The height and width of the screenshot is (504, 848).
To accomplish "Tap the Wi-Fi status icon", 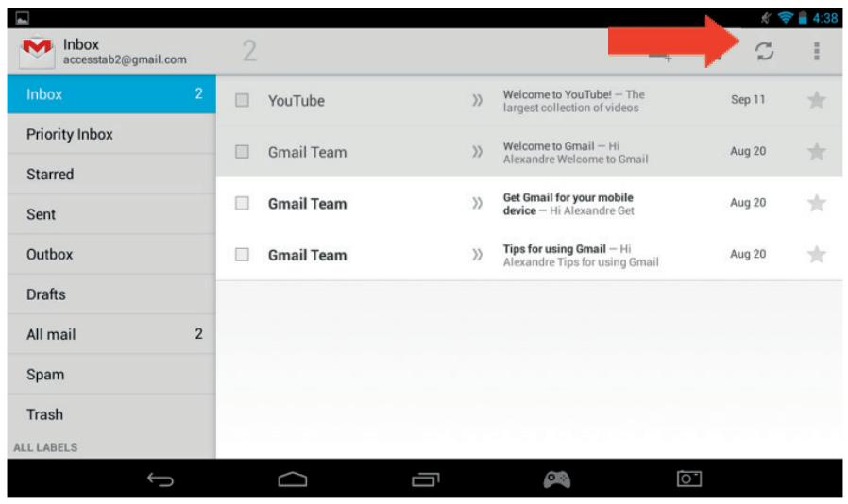I will click(786, 18).
